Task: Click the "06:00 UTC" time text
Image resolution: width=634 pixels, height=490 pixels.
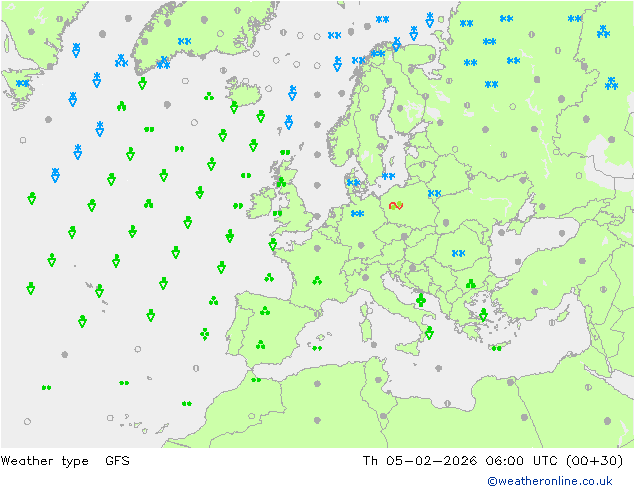Action: click(x=522, y=461)
